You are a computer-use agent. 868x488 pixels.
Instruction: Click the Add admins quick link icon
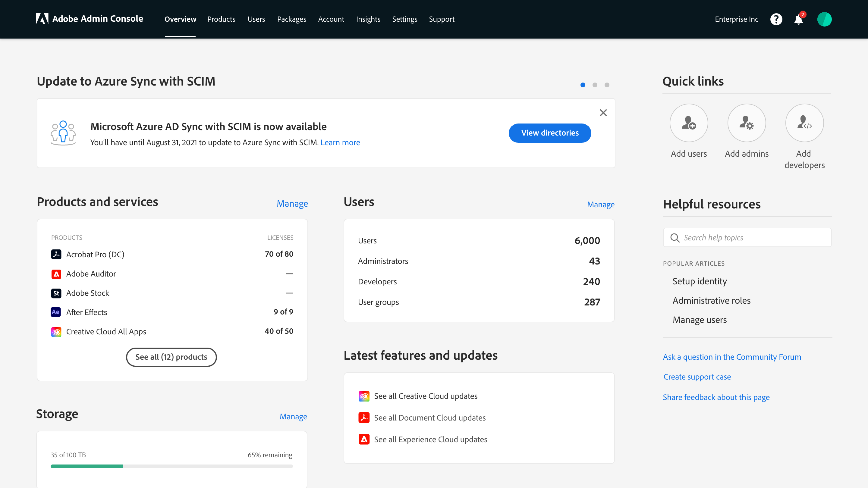[x=747, y=123]
